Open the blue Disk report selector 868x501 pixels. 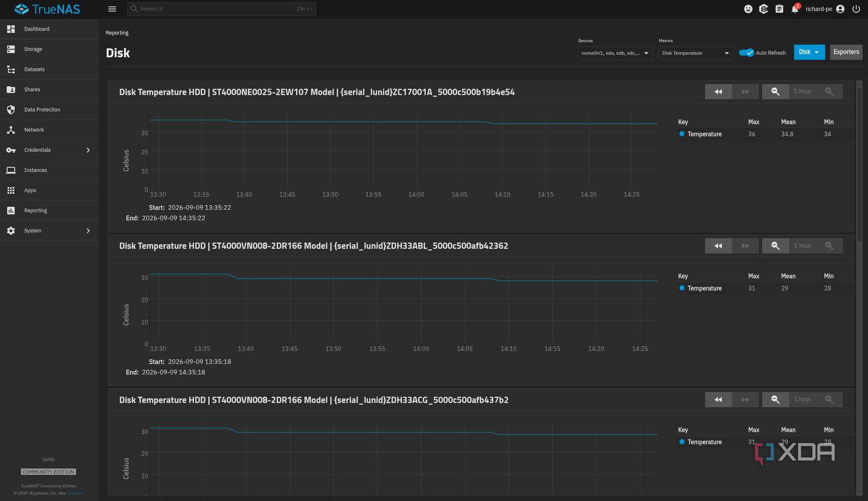(x=809, y=52)
